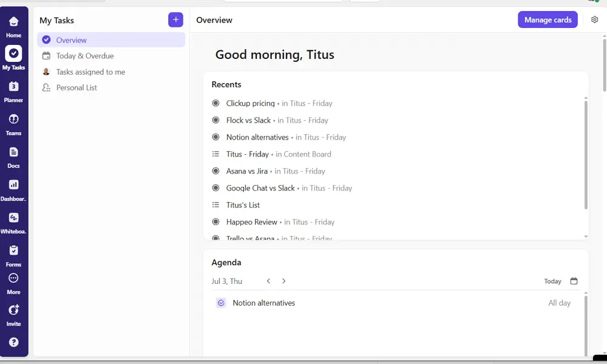Click the main Overview page scrollbar
The width and height of the screenshot is (607, 364).
604,64
